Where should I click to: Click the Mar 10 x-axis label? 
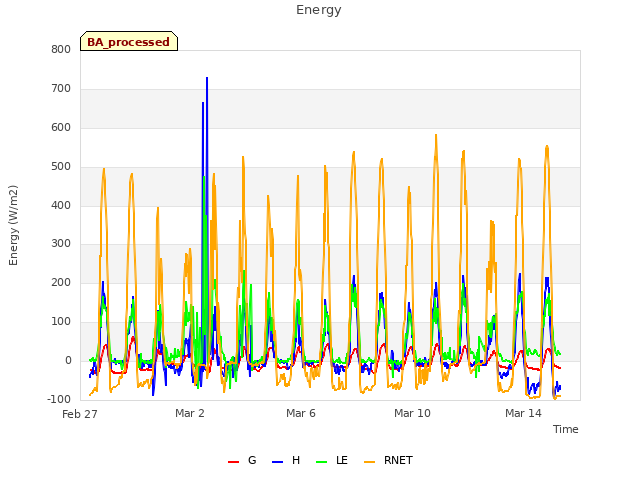[412, 413]
